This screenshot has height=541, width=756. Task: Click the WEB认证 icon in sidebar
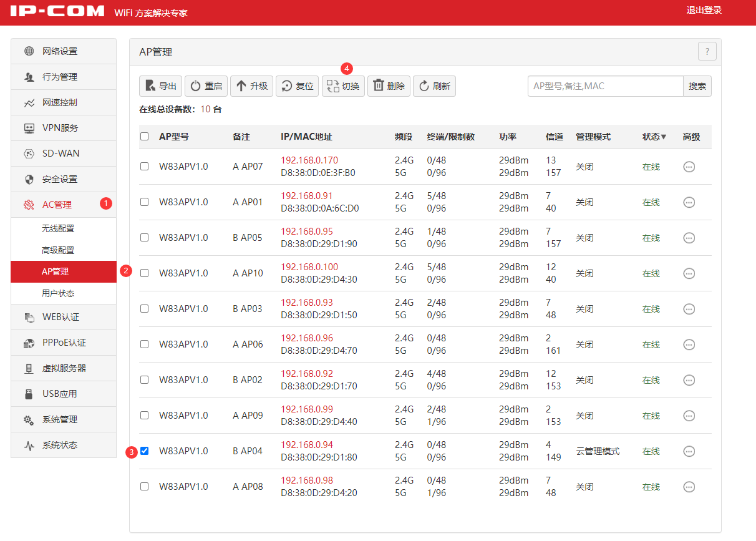tap(29, 317)
